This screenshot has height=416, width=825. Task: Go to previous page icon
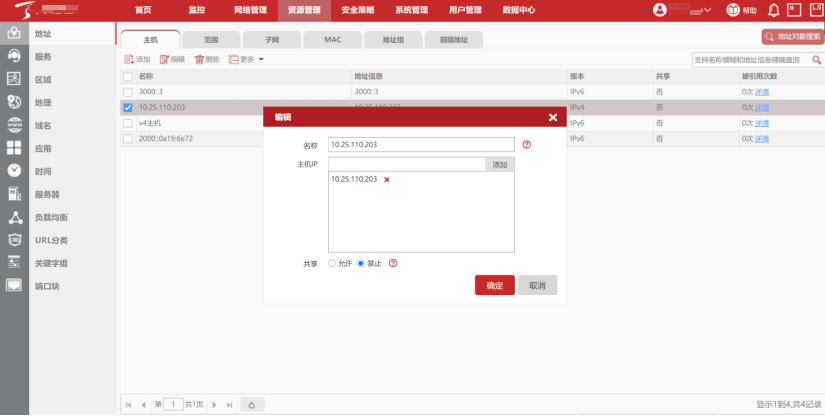[x=144, y=404]
